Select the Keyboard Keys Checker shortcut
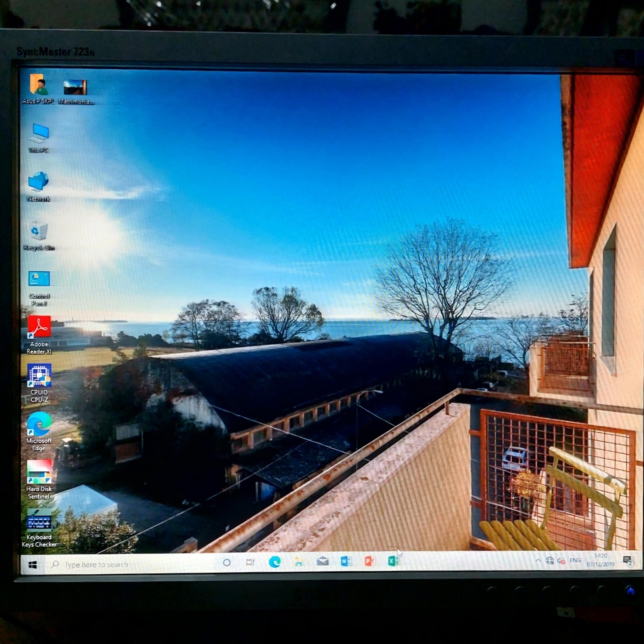This screenshot has height=644, width=644. point(39,528)
